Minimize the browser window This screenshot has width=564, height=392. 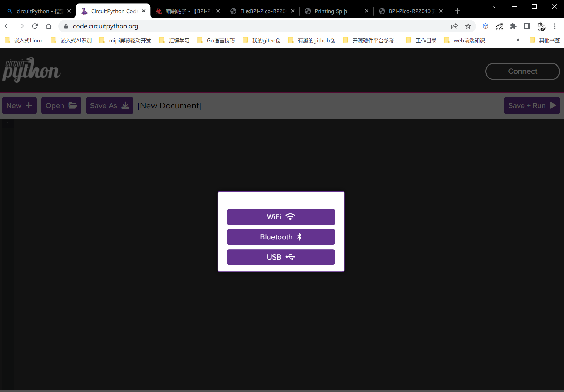point(514,7)
